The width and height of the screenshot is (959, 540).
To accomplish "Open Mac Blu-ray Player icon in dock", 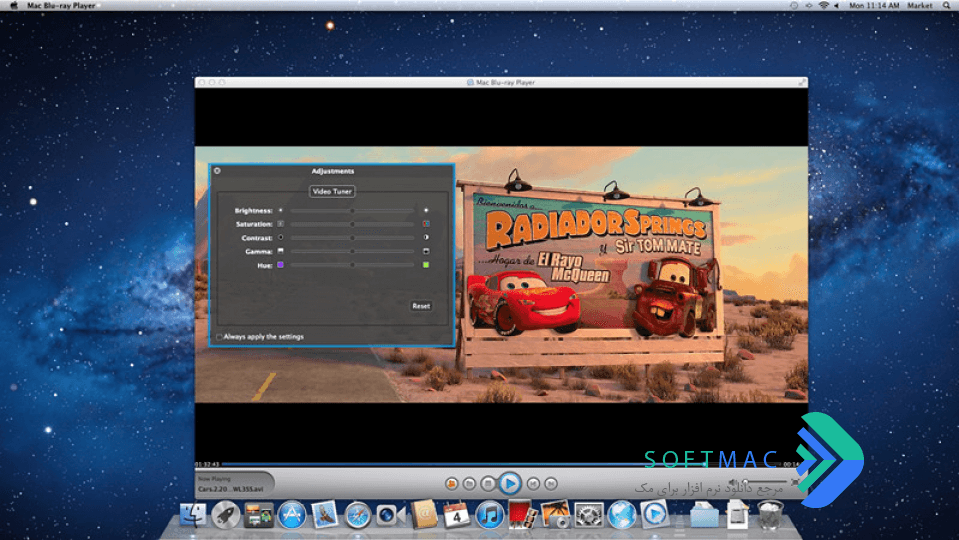I will coord(654,515).
